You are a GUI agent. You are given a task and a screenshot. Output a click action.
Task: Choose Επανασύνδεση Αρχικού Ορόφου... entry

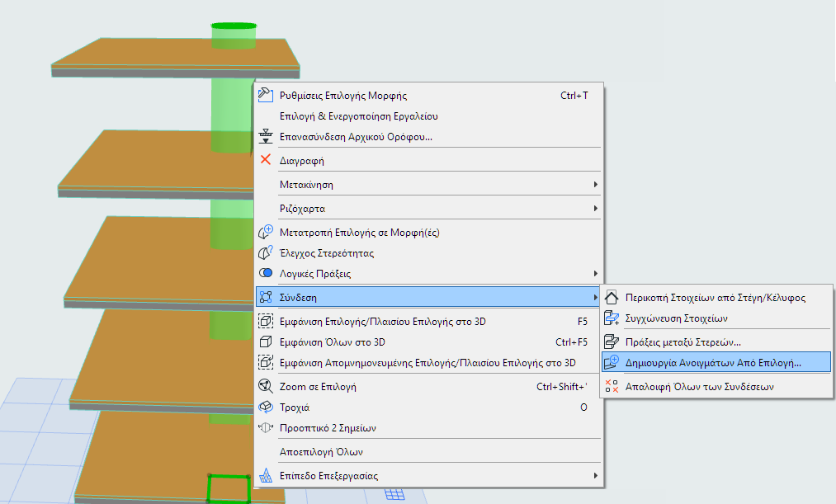[429, 136]
